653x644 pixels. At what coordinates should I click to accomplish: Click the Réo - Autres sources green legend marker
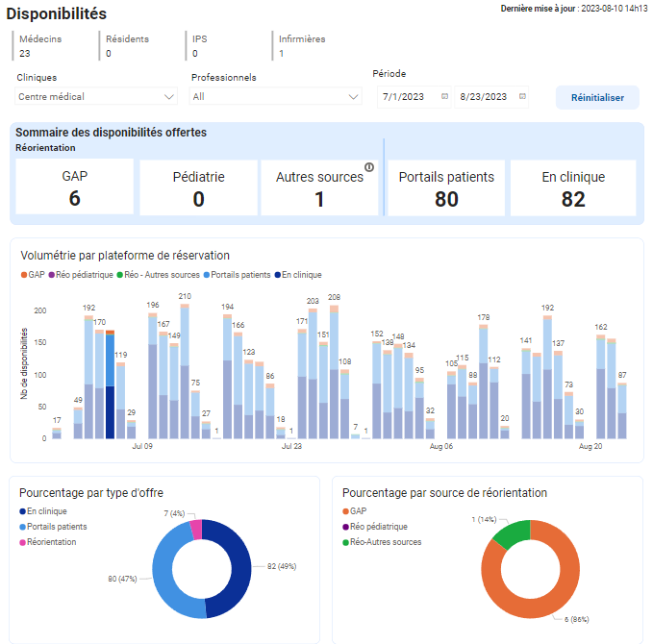click(x=120, y=275)
